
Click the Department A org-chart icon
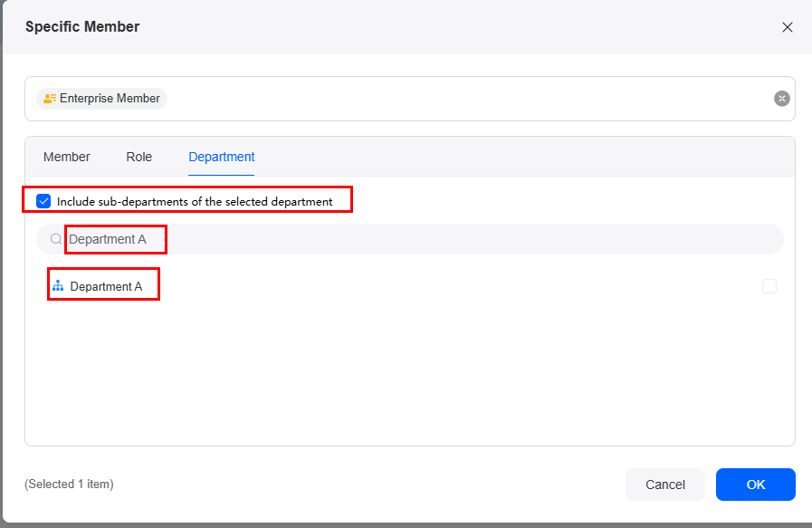click(x=58, y=286)
